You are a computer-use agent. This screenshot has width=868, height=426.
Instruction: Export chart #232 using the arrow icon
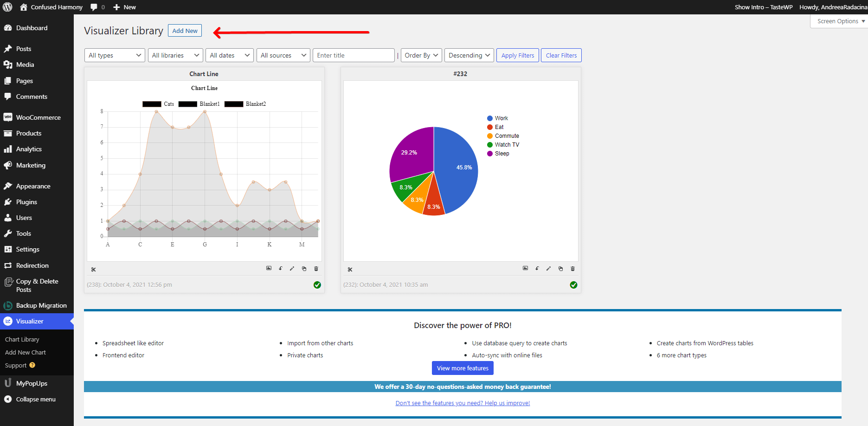[x=537, y=269]
